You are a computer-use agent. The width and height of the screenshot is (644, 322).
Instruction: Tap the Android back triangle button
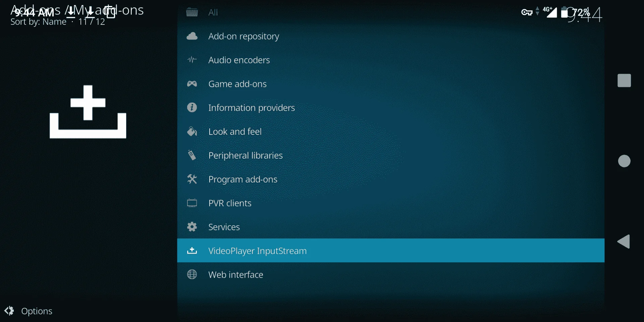pyautogui.click(x=624, y=241)
